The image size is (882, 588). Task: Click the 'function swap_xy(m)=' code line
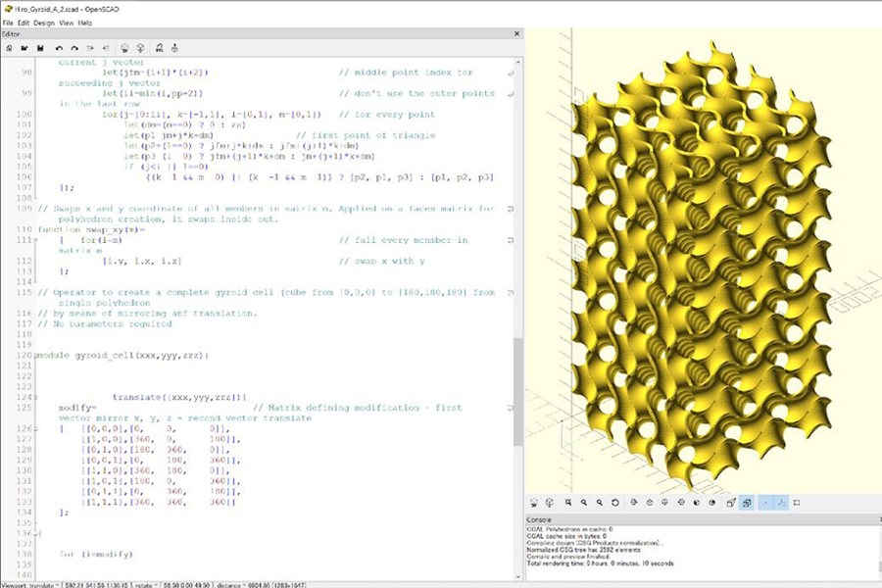click(x=92, y=229)
